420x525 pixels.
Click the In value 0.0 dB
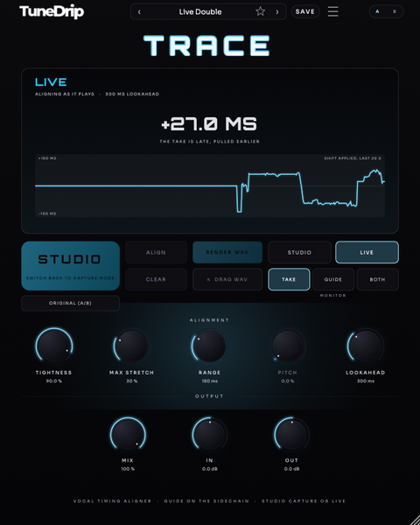click(x=209, y=469)
